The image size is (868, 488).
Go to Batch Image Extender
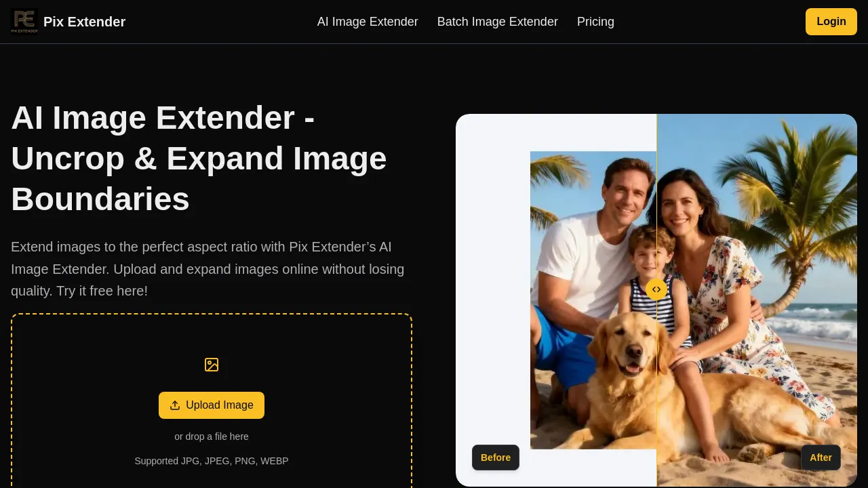coord(498,22)
